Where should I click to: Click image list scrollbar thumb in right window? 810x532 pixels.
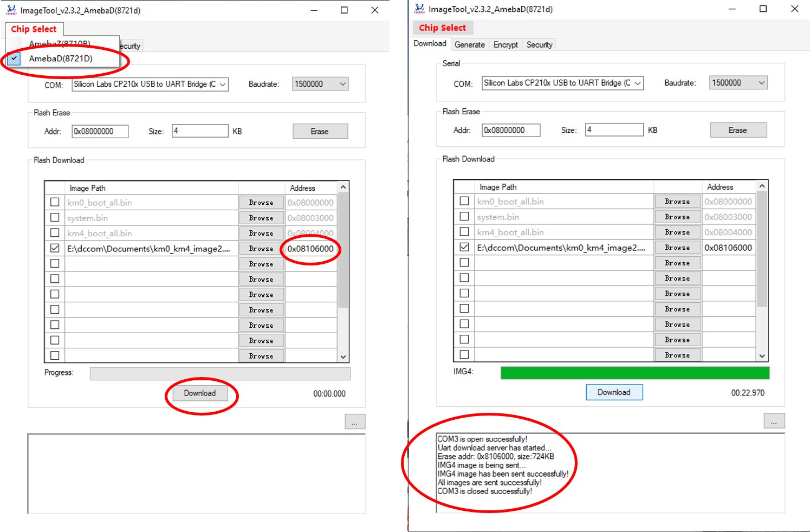point(762,249)
